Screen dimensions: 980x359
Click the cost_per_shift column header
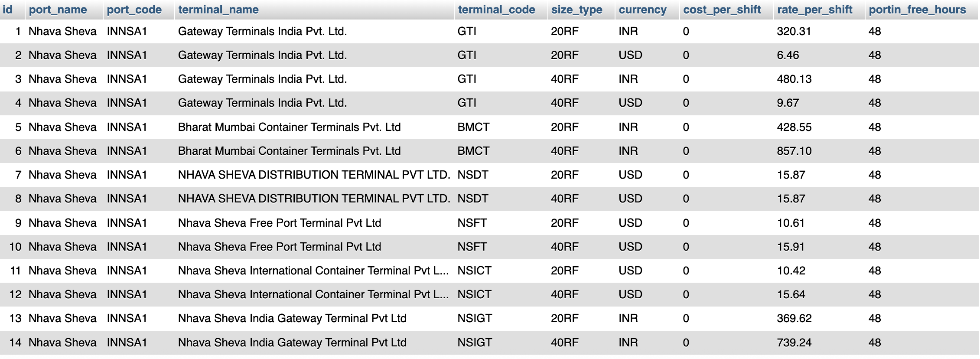tap(722, 10)
